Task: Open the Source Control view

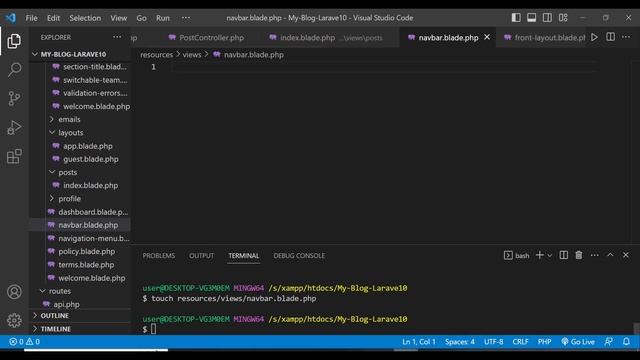Action: tap(14, 98)
